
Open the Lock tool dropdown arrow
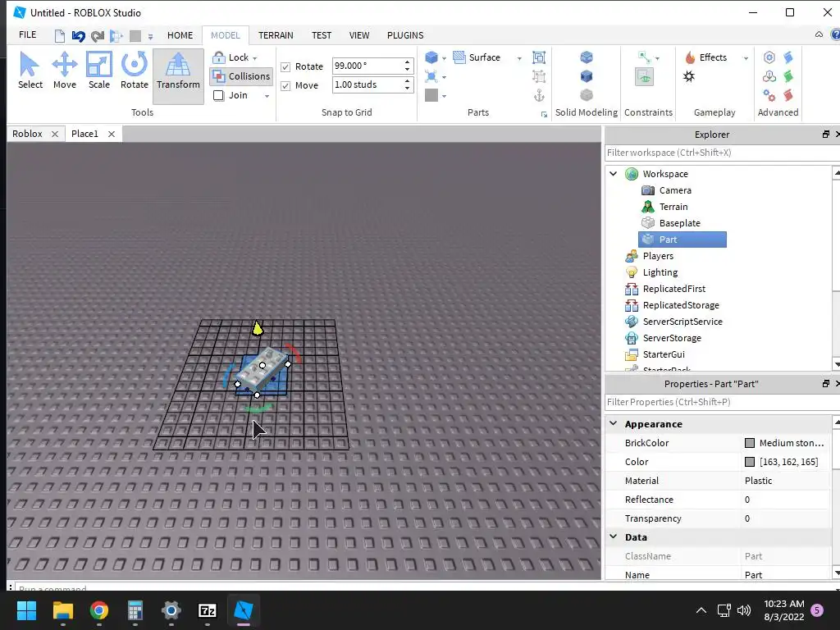[x=255, y=58]
